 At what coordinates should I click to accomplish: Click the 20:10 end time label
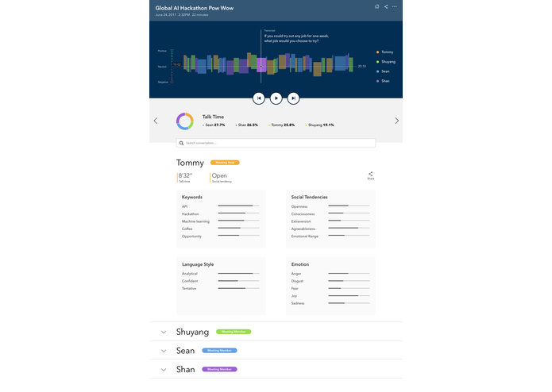coord(362,66)
